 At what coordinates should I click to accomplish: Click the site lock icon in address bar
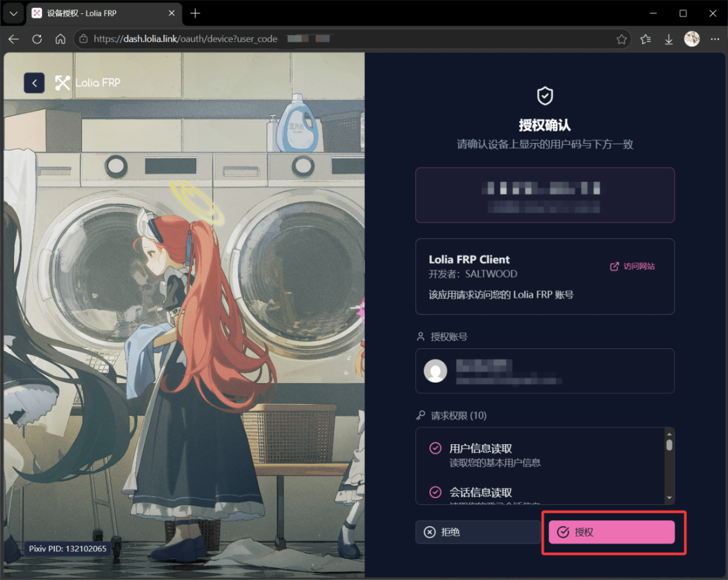(x=83, y=39)
